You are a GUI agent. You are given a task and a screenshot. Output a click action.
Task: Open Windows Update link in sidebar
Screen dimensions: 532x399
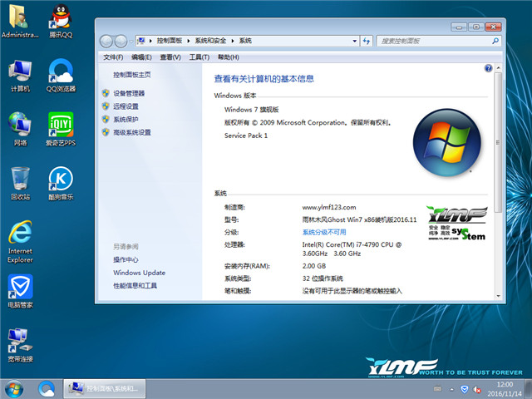pos(140,273)
